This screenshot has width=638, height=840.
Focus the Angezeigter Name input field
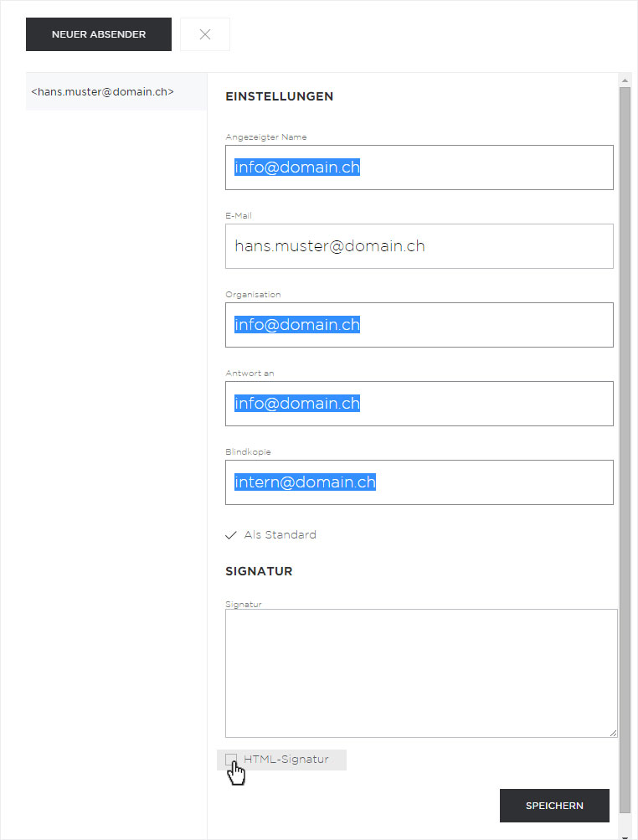(x=419, y=167)
